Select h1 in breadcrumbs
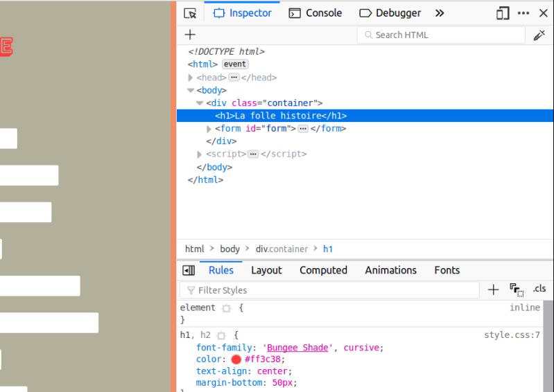Viewport: 554px width, 392px height. [x=328, y=249]
